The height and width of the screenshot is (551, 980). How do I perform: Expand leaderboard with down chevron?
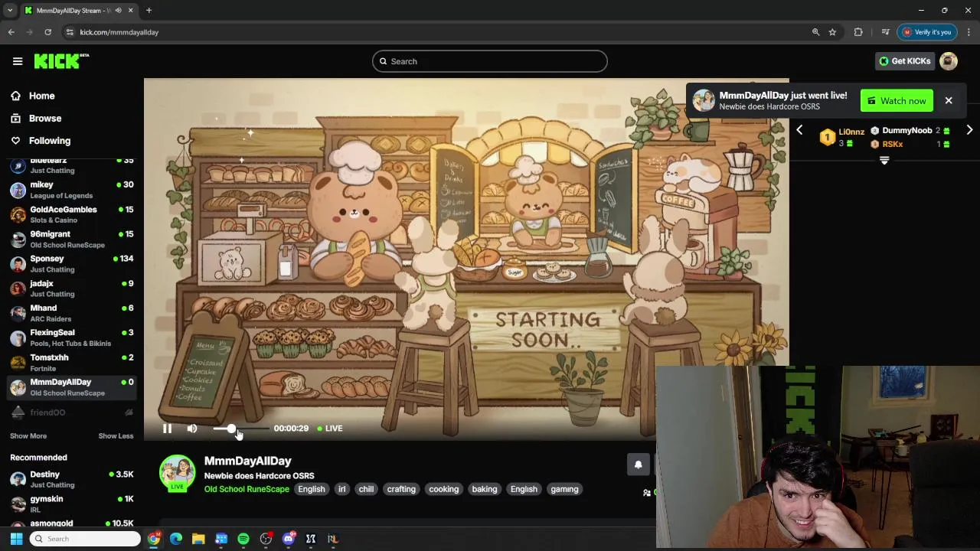tap(884, 161)
